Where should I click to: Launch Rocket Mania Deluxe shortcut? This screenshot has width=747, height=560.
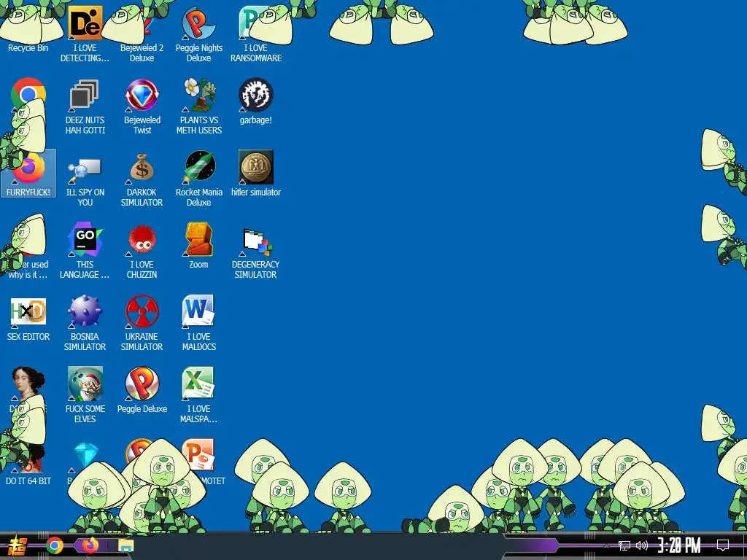[x=198, y=179]
